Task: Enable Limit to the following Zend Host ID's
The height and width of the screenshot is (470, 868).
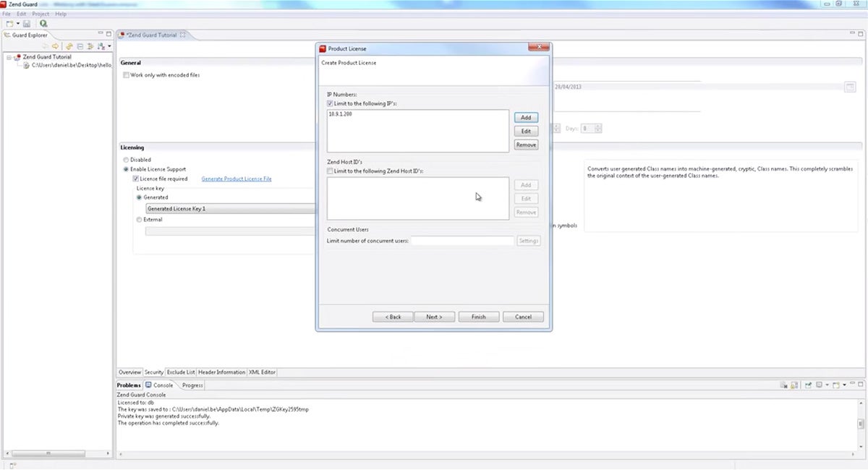Action: click(x=331, y=171)
